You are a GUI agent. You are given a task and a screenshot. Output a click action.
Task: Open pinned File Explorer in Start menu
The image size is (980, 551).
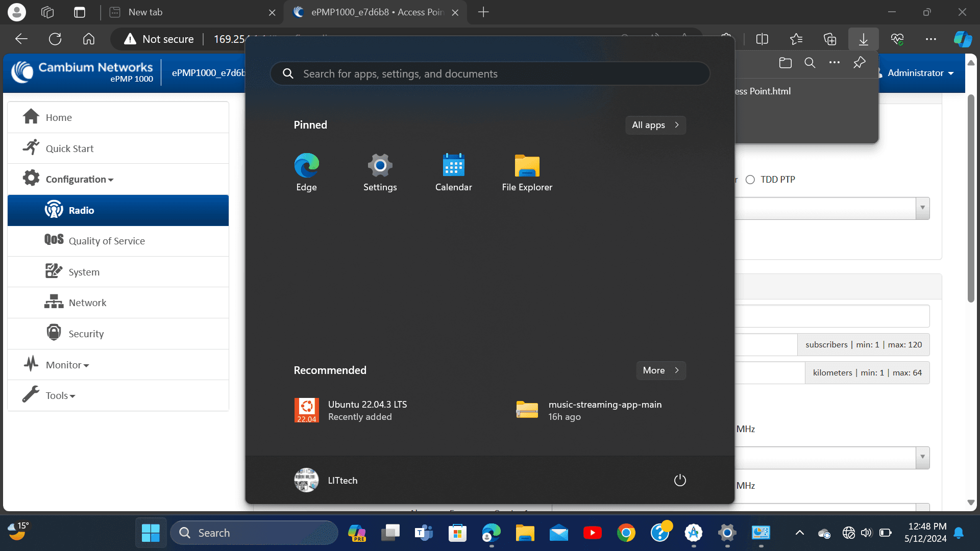pyautogui.click(x=527, y=172)
